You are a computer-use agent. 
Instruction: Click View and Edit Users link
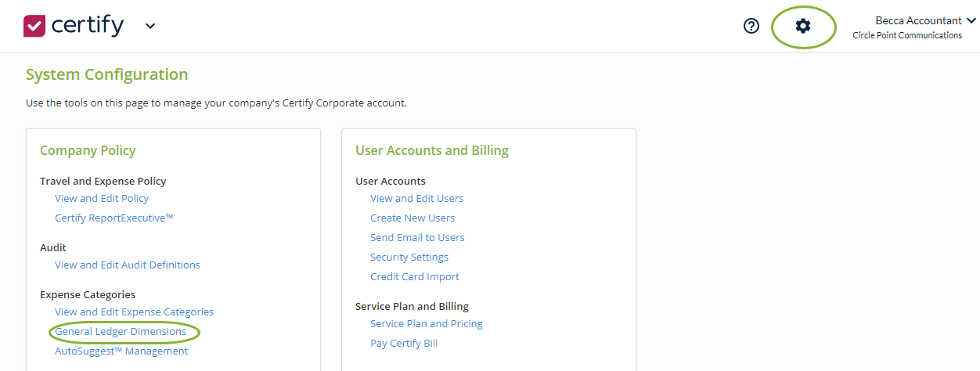pos(417,199)
